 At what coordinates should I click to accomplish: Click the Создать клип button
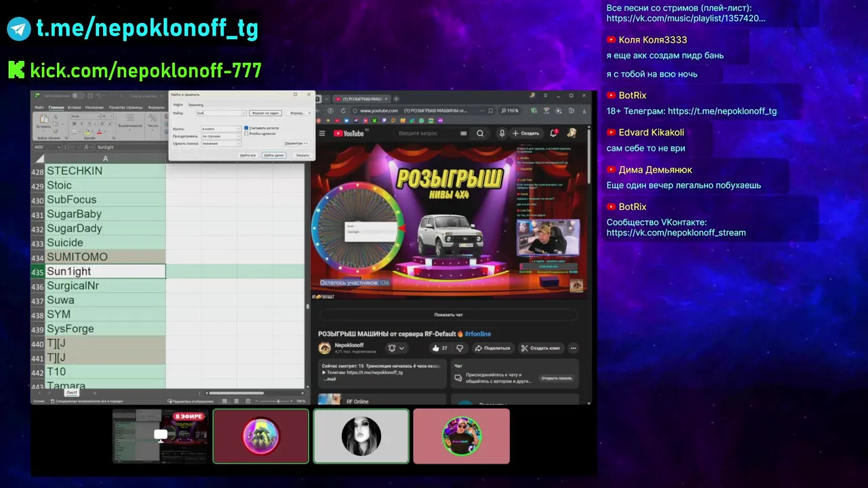pyautogui.click(x=541, y=348)
